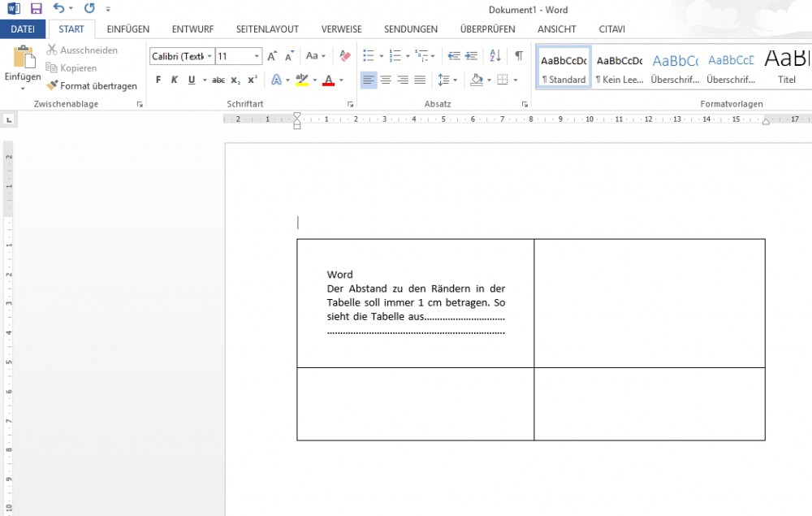Image resolution: width=812 pixels, height=516 pixels.
Task: Click the superscript x² icon
Action: point(253,80)
